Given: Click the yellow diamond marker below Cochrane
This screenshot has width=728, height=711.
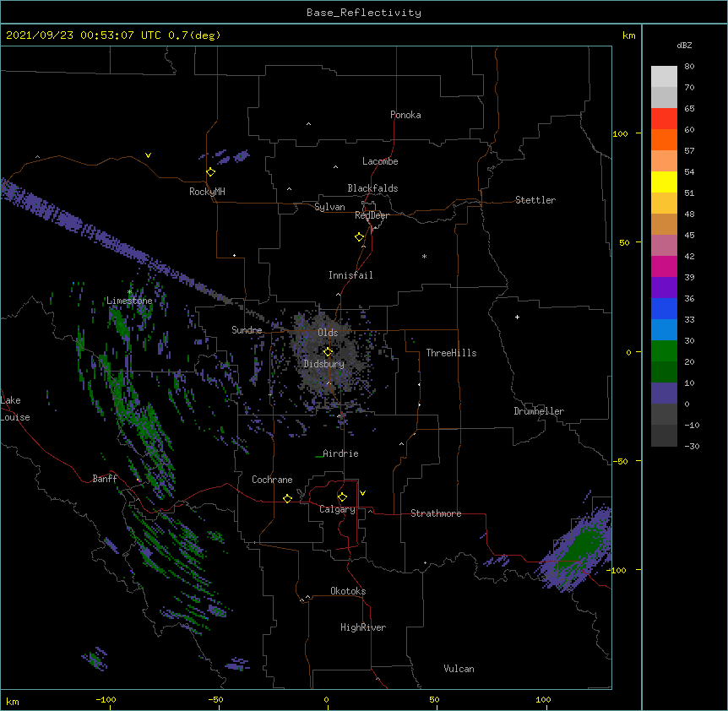Looking at the screenshot, I should click(x=287, y=498).
